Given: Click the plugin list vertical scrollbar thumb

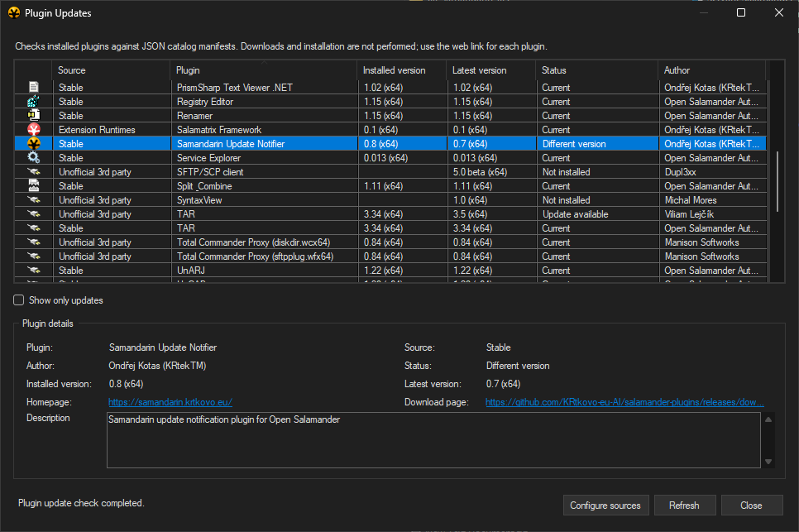Looking at the screenshot, I should coord(777,181).
